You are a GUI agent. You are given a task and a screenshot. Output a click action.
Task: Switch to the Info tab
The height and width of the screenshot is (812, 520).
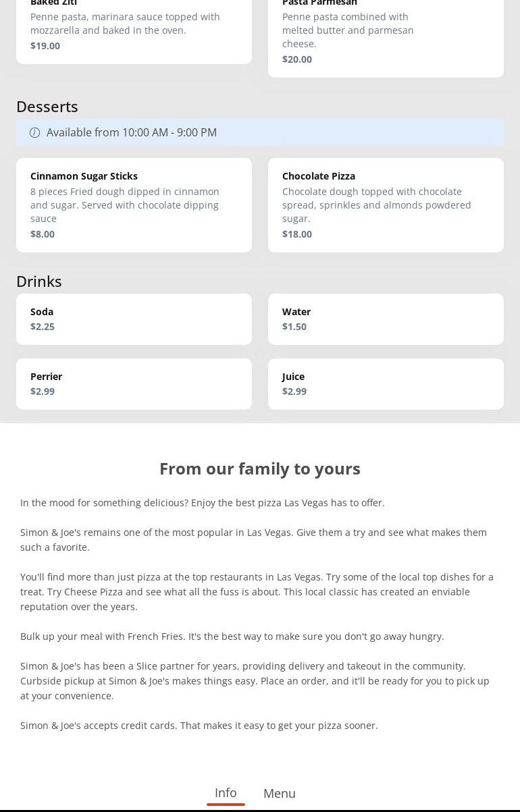tap(226, 792)
